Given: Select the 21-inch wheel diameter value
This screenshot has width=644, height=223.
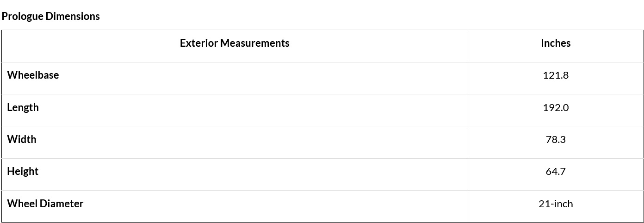Looking at the screenshot, I should [x=556, y=204].
